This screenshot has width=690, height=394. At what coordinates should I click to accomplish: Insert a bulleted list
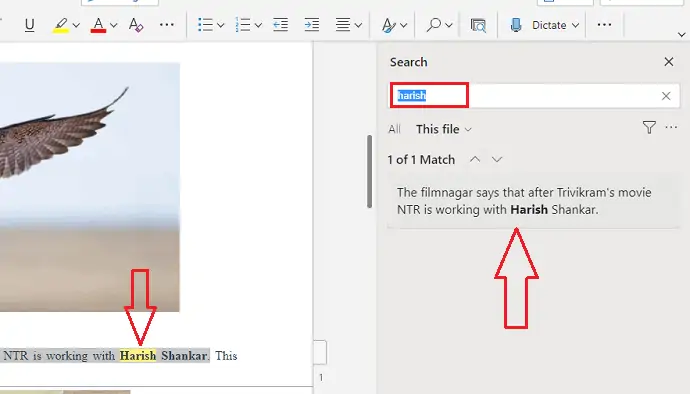[x=205, y=25]
